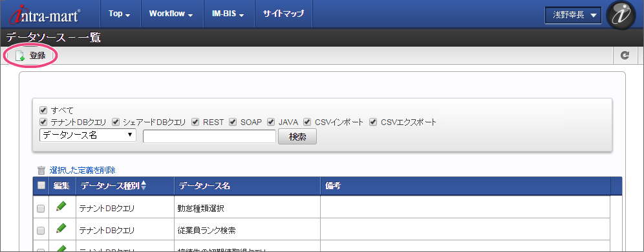Toggle the すべて checkbox

[x=43, y=110]
